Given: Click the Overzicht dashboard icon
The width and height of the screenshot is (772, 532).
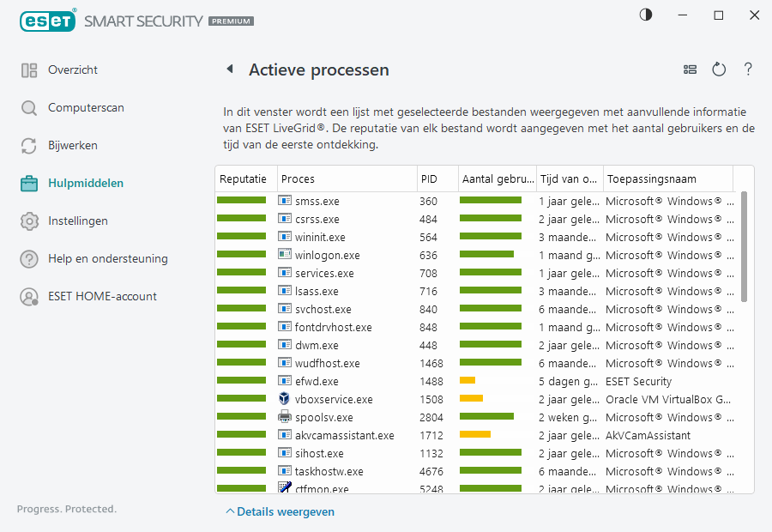Looking at the screenshot, I should coord(29,70).
